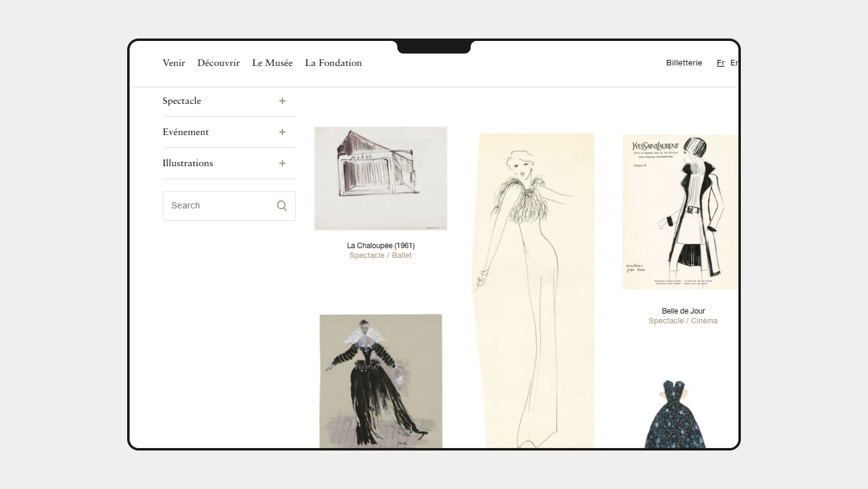Expand the Evénement filter plus icon
Viewport: 868px width, 489px height.
(x=282, y=132)
